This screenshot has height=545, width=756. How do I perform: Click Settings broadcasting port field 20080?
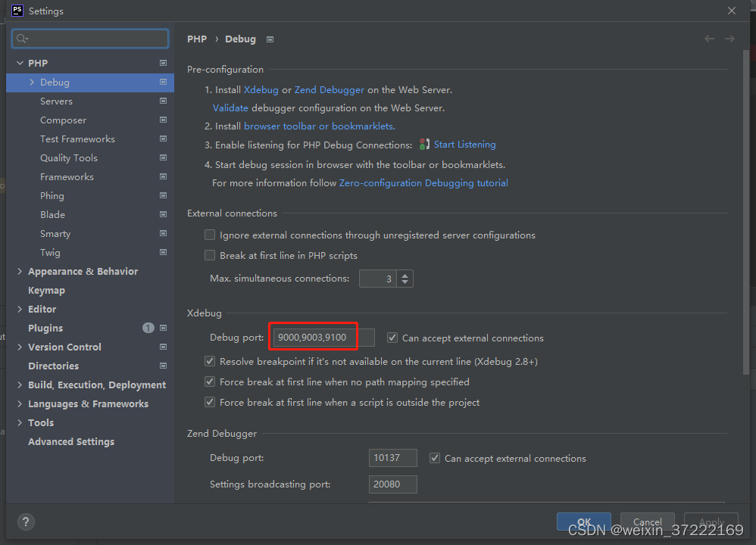[x=393, y=484]
